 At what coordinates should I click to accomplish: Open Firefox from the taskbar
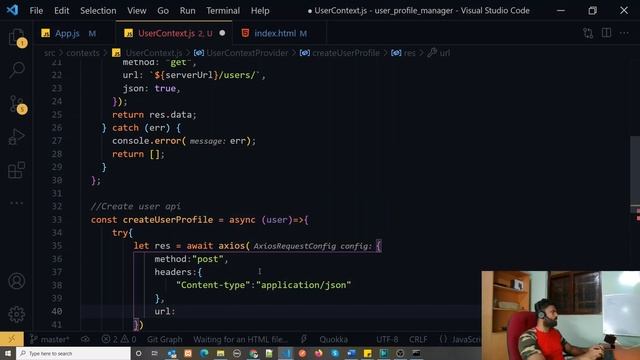(x=319, y=353)
